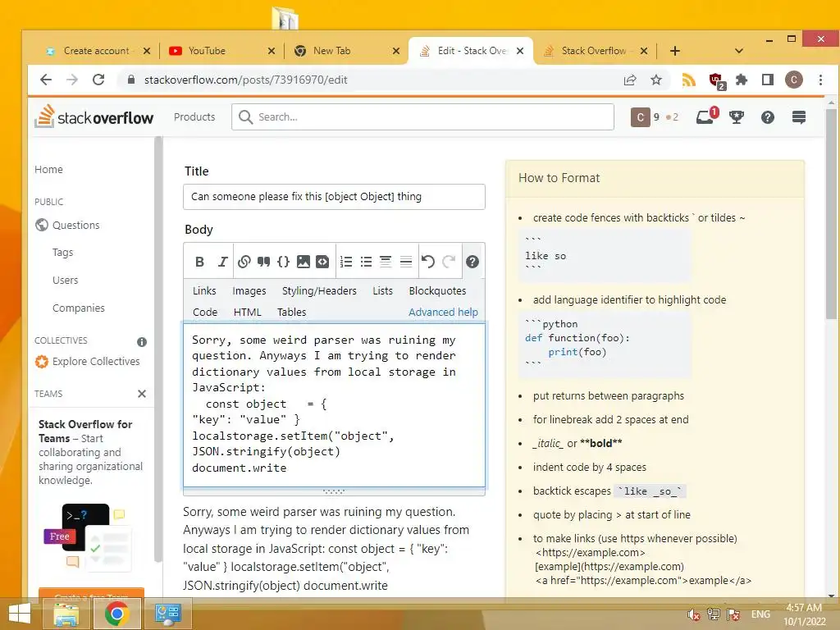Redo the edit in the editor toolbar
840x630 pixels.
449,262
